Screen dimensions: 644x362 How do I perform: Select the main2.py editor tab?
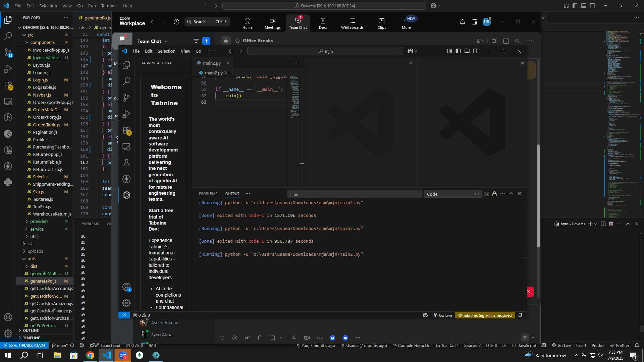tap(212, 63)
